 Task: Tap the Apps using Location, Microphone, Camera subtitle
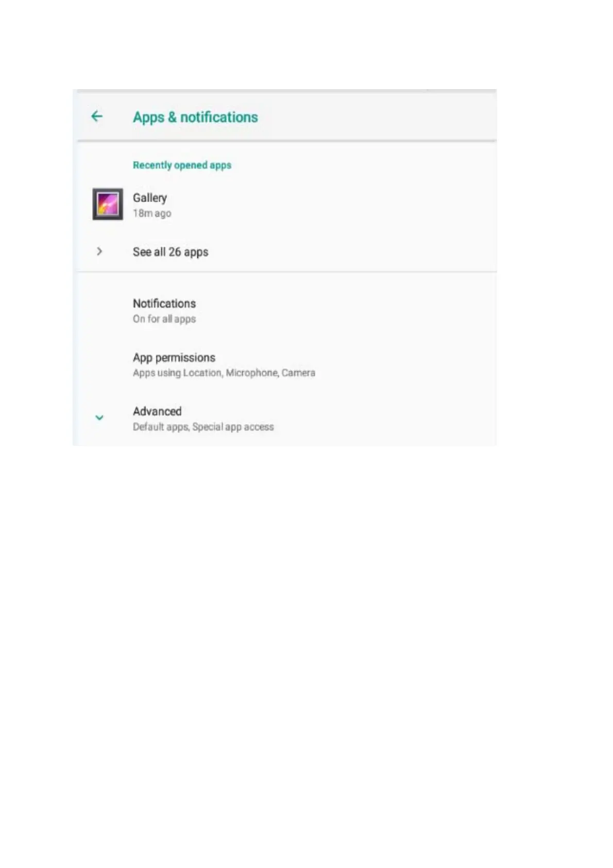224,373
